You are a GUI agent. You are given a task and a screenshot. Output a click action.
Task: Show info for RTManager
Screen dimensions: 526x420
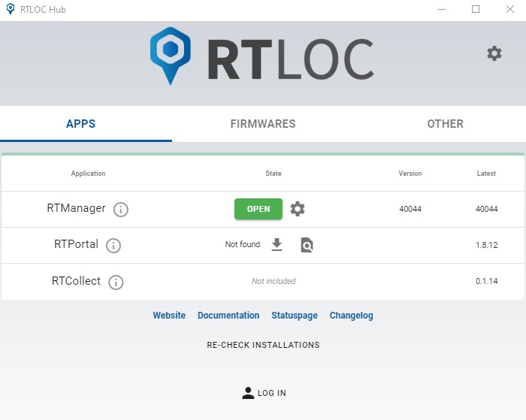[121, 210]
